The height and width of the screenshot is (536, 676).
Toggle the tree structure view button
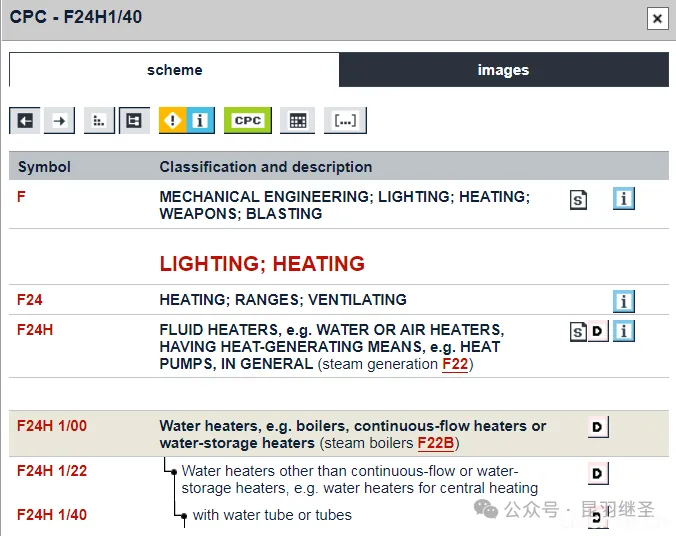point(133,121)
